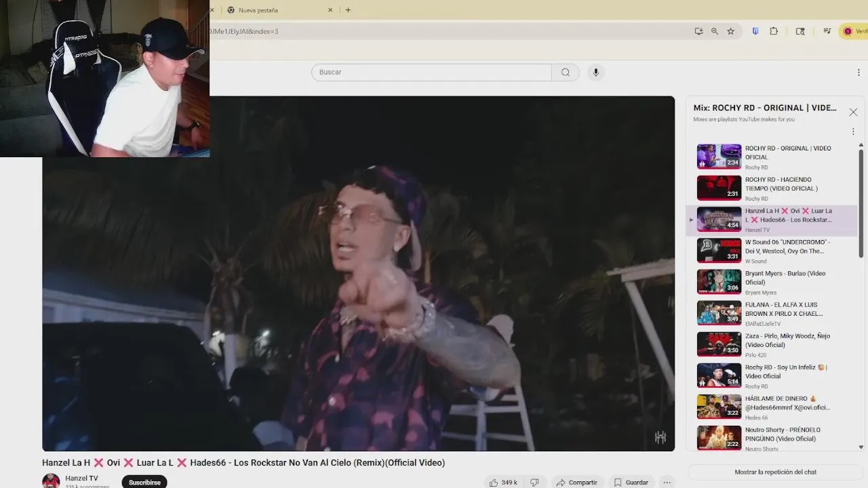Viewport: 868px width, 488px height.
Task: Open the Bitwarden shield extension
Action: point(755,31)
